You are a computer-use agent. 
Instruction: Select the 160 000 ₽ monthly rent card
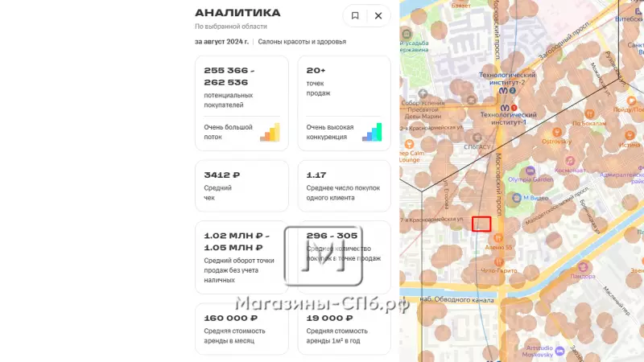(x=242, y=329)
